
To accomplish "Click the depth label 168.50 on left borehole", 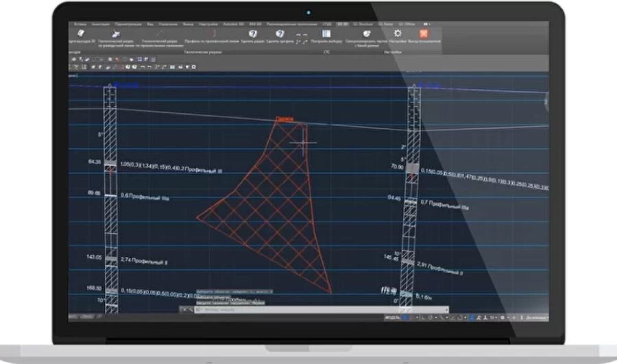I will click(94, 288).
